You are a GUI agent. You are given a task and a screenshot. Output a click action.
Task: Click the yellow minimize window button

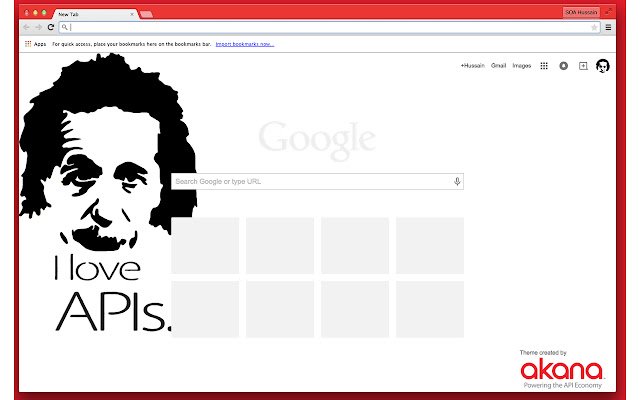(36, 13)
